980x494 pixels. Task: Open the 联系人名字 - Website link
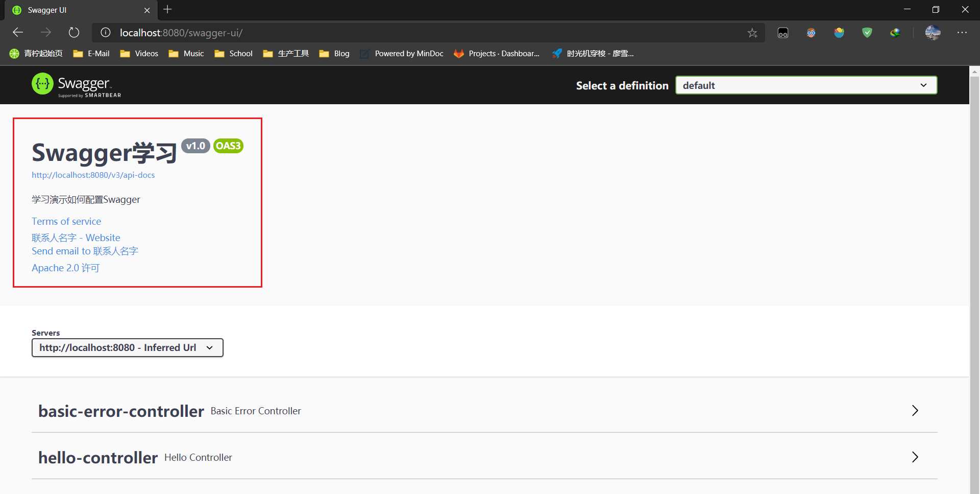coord(76,238)
